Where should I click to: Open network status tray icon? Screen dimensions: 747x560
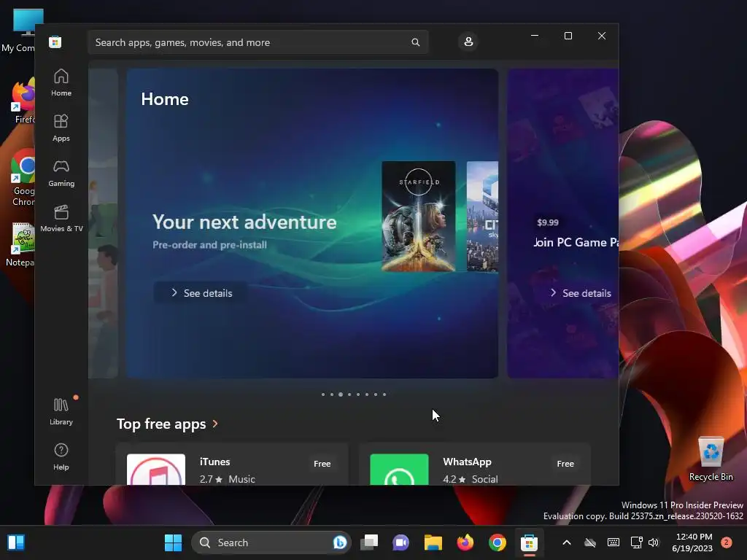636,542
